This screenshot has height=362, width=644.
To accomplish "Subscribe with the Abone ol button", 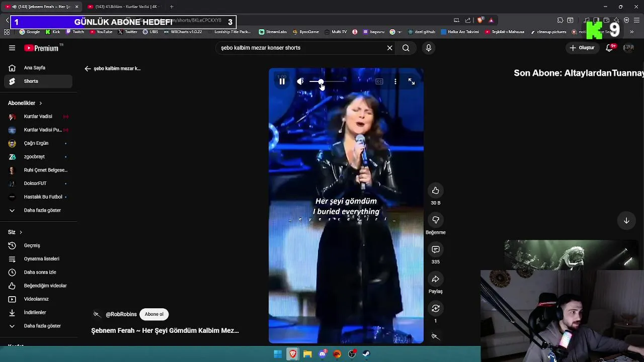I will point(154,314).
